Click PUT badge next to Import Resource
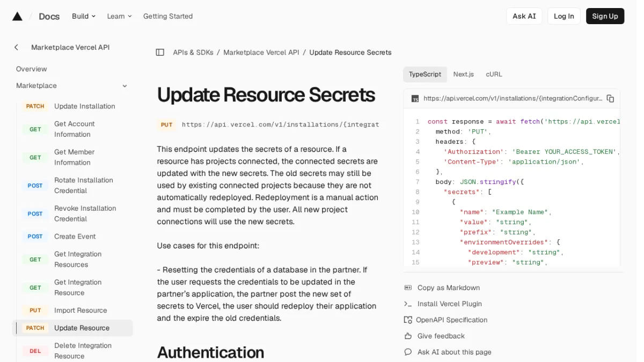 (x=35, y=311)
